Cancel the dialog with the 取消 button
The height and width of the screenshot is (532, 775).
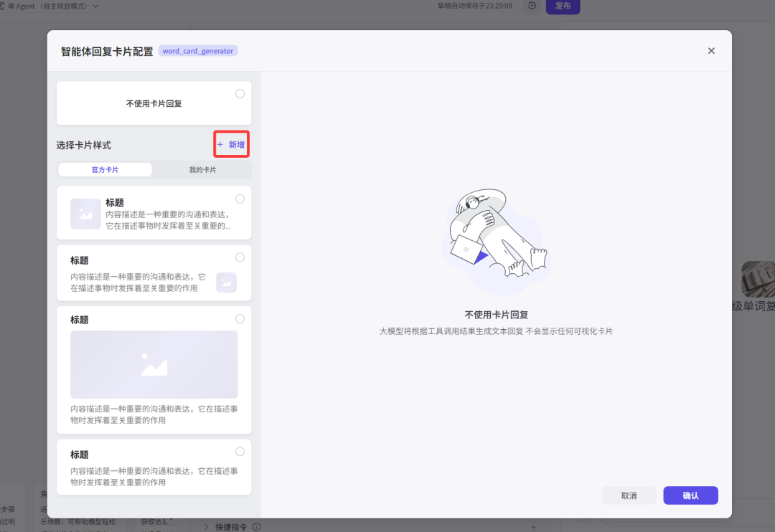tap(629, 495)
